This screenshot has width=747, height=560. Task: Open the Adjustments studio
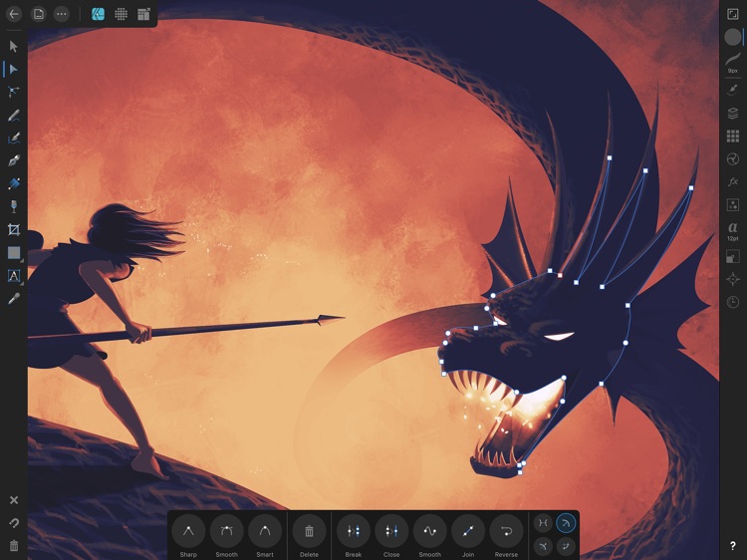[732, 158]
